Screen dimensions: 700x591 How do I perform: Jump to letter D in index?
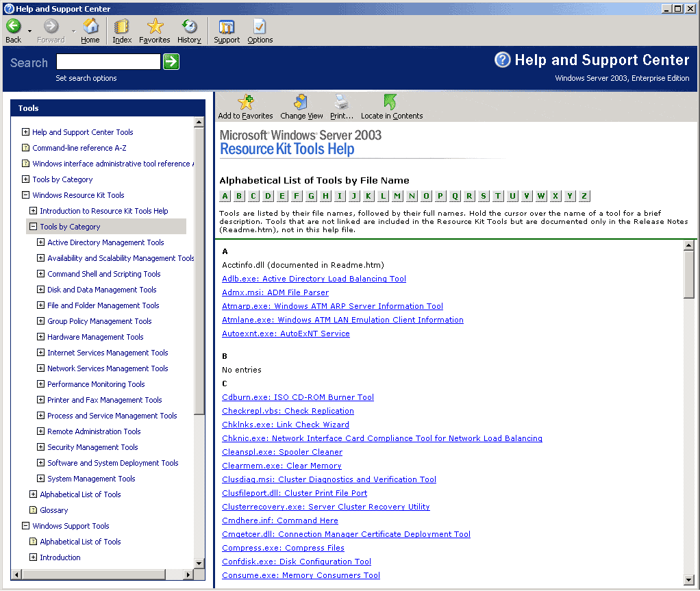pos(268,196)
